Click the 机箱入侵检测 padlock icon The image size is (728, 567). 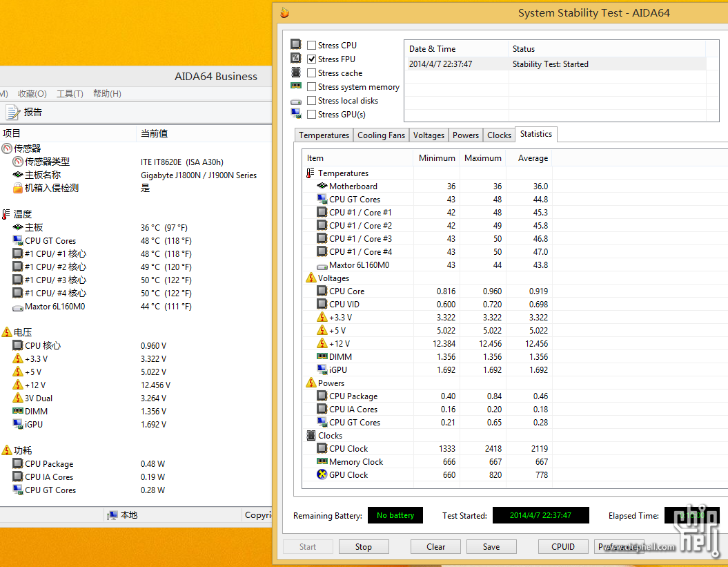[x=18, y=188]
